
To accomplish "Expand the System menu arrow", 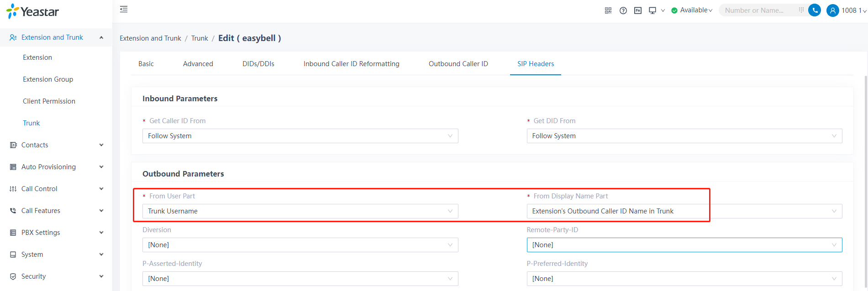I will point(101,255).
